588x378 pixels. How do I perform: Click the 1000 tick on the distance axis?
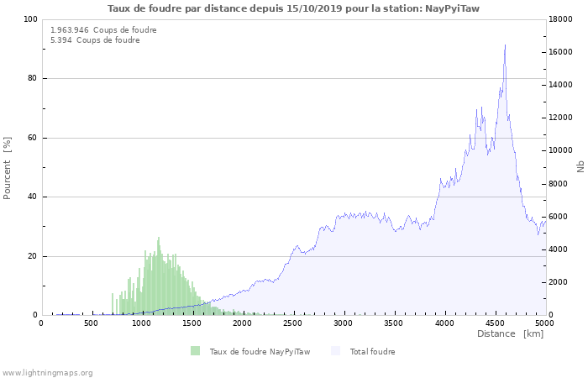141,323
